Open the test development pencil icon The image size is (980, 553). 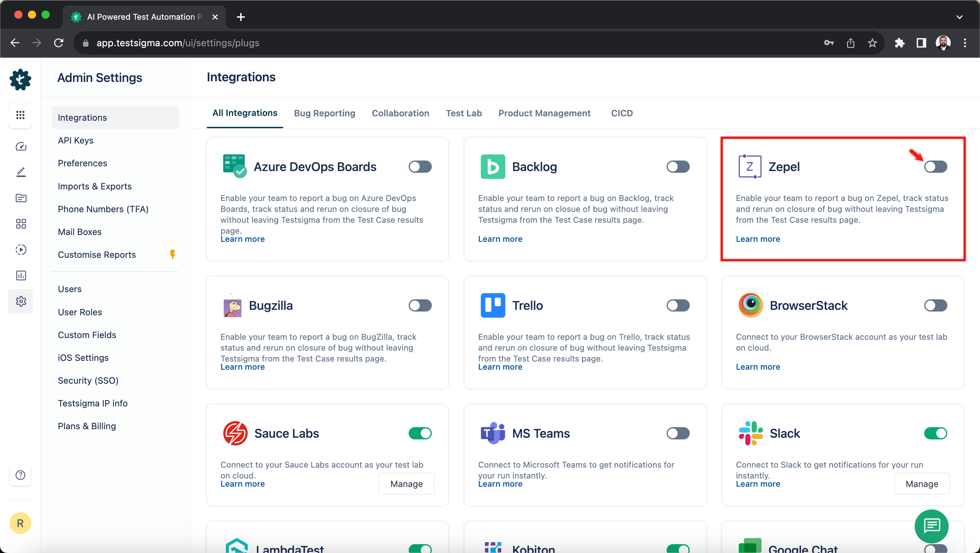[x=21, y=172]
